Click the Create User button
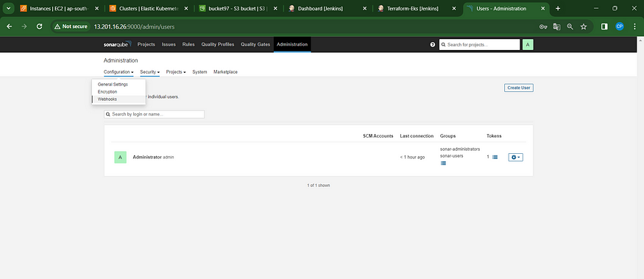This screenshot has height=279, width=644. [x=519, y=88]
